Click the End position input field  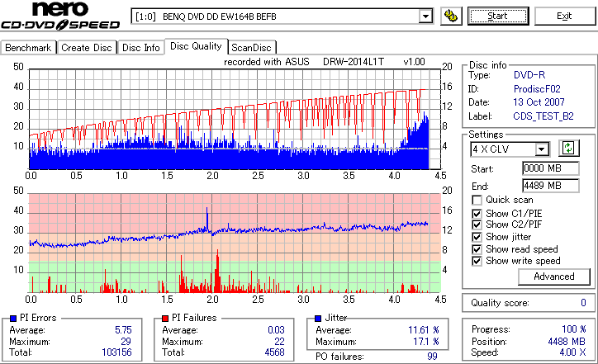click(x=550, y=186)
